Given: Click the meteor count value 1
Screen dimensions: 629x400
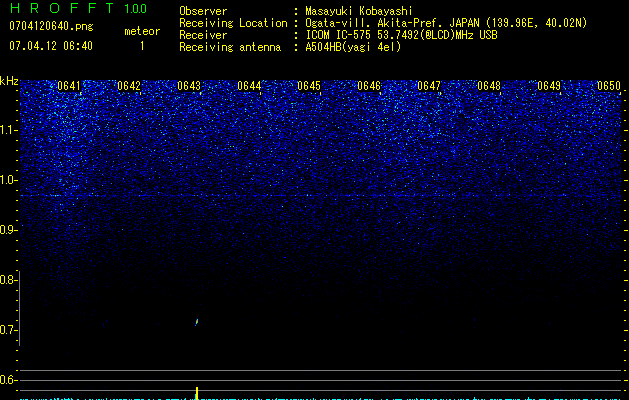Looking at the screenshot, I should pos(142,46).
